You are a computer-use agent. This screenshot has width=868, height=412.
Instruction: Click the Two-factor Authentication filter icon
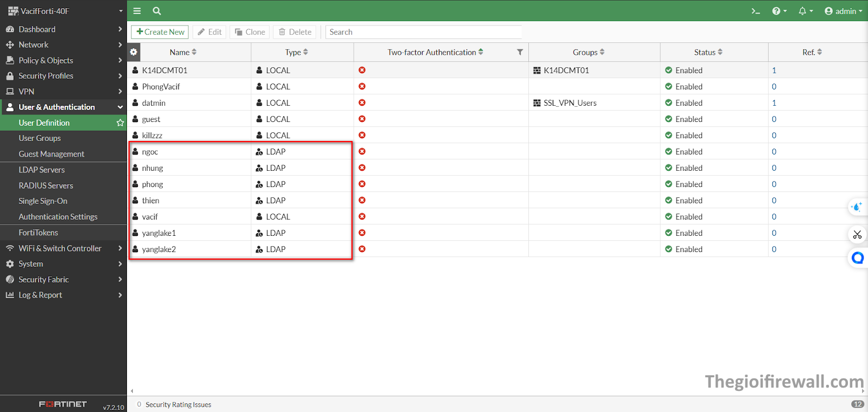pyautogui.click(x=520, y=52)
